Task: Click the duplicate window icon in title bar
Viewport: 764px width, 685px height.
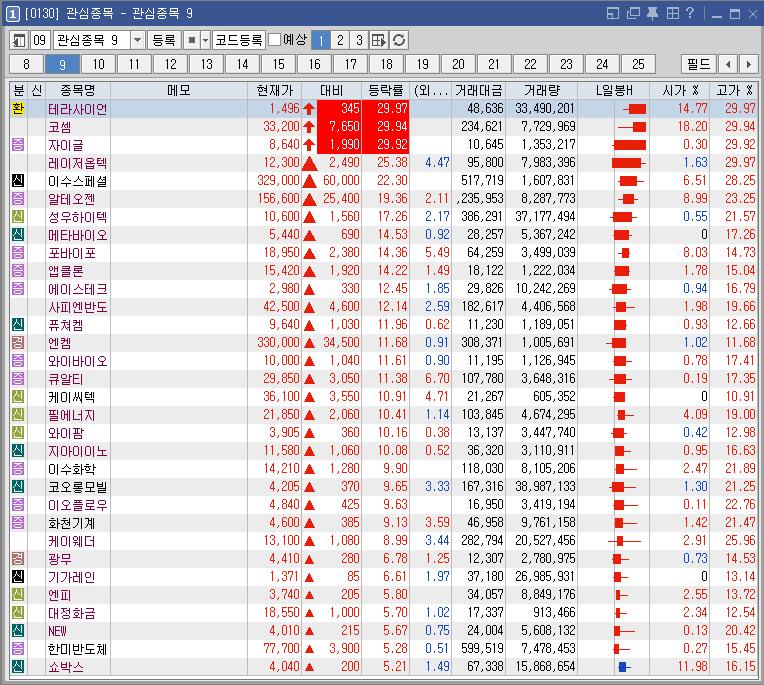Action: pyautogui.click(x=633, y=13)
